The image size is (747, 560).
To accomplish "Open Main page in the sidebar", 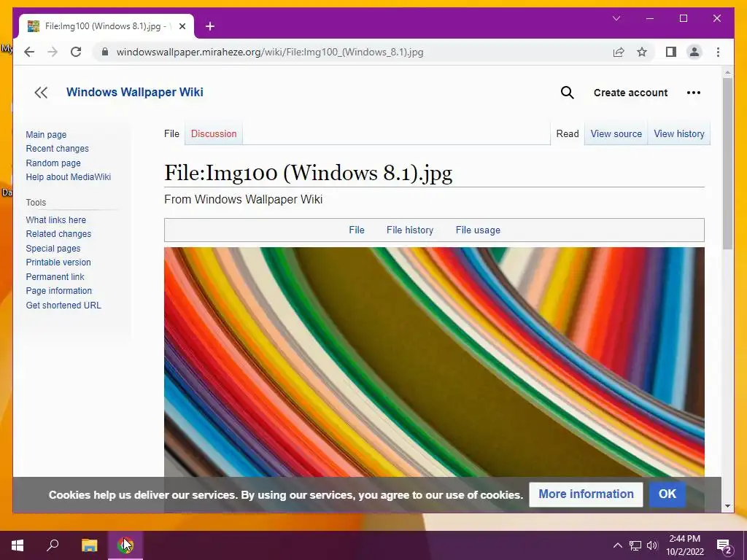I will click(x=46, y=135).
